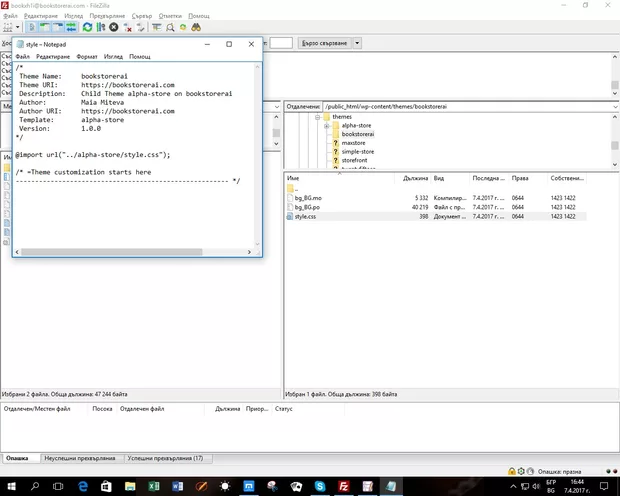Toggle processing of the transfer queue
Image resolution: width=620 pixels, height=496 pixels.
pos(101,27)
